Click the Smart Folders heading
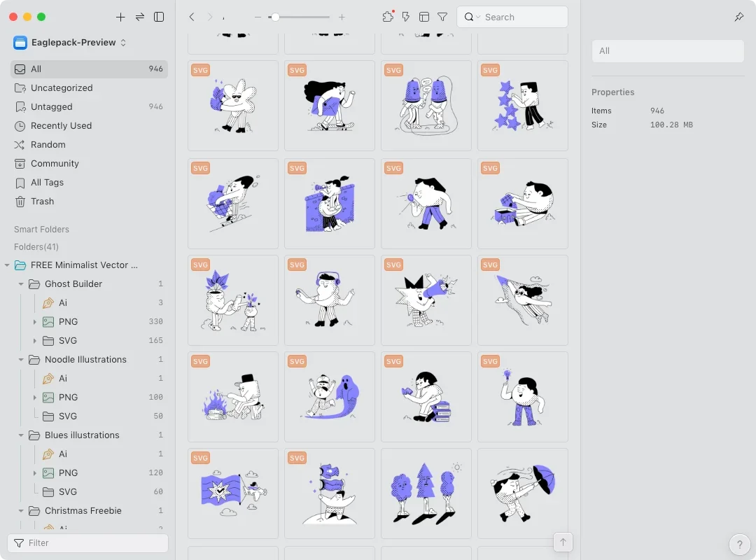 click(x=41, y=229)
